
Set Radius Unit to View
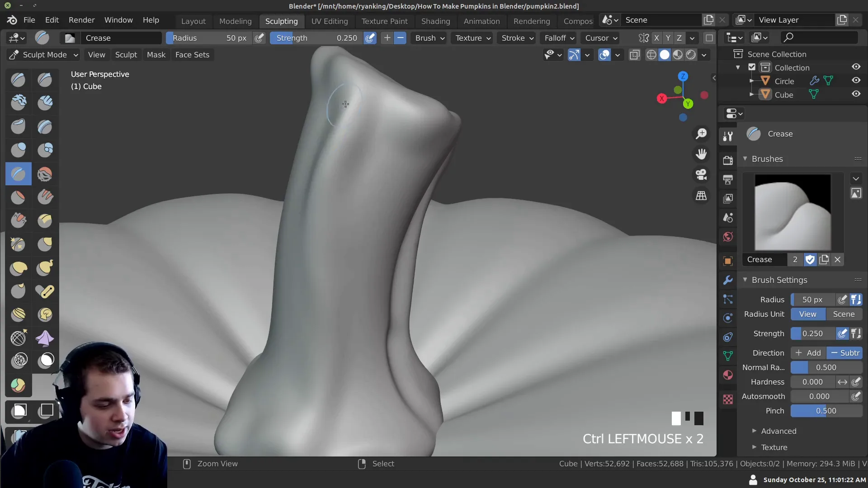point(808,314)
